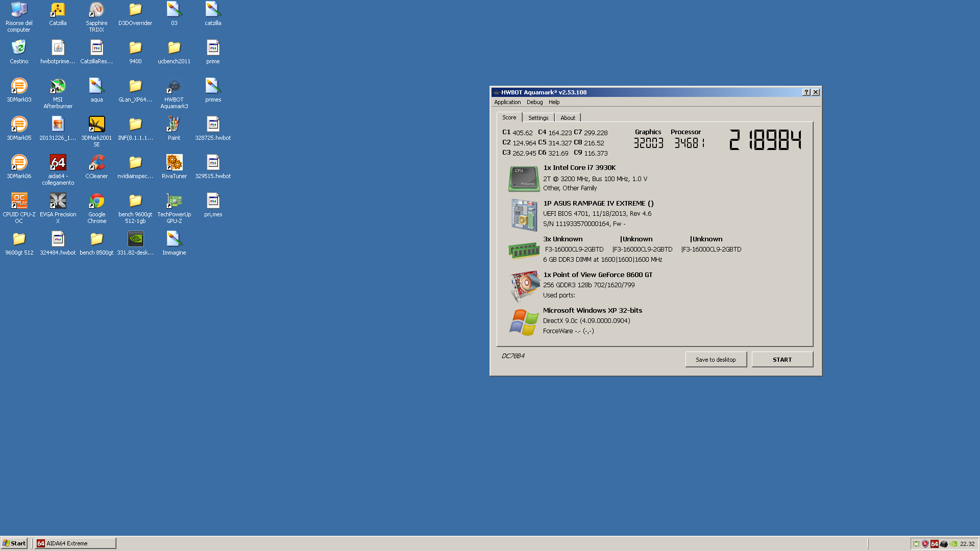Select the Risorse del computer icon

19,17
